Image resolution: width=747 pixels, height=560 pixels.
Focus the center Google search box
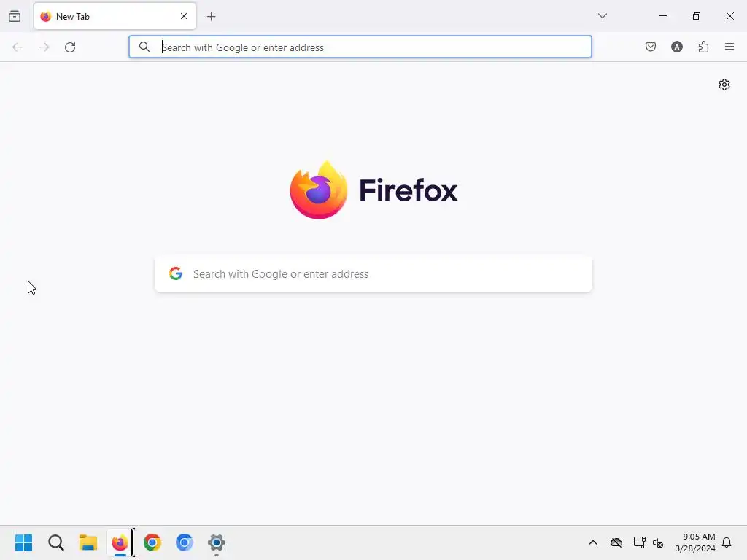(x=373, y=274)
